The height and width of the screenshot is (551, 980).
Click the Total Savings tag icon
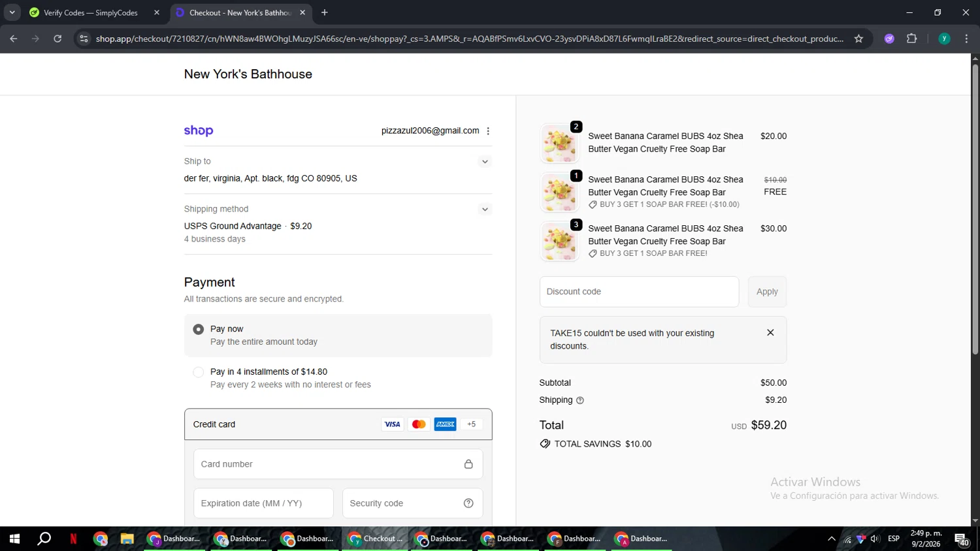[545, 444]
